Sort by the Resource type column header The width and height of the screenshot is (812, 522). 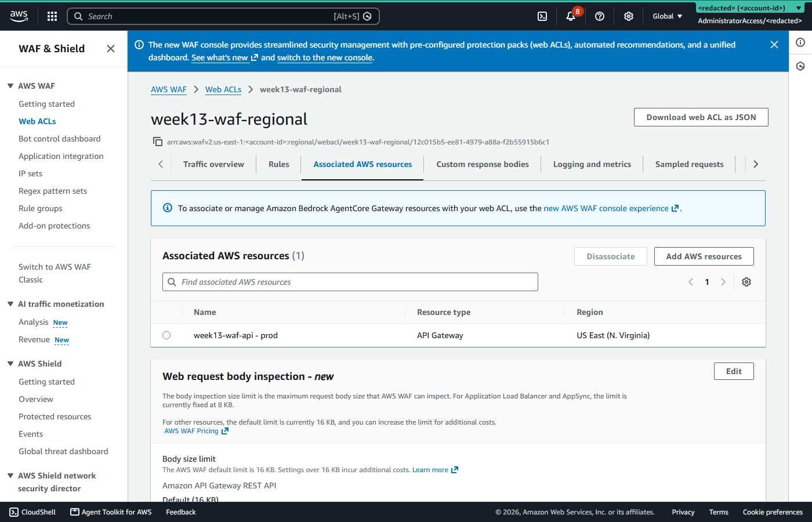point(444,312)
